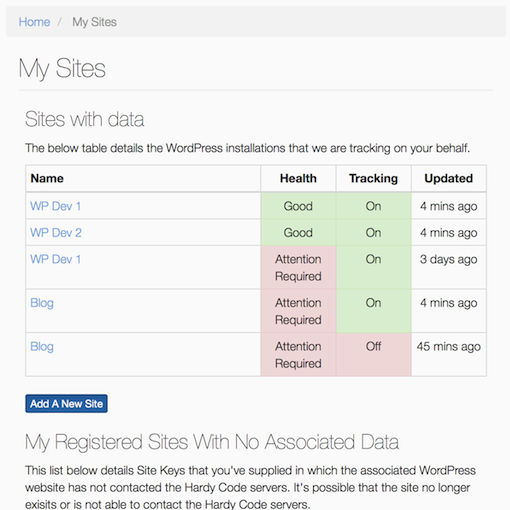The width and height of the screenshot is (510, 510).
Task: Click the My Sites page title
Action: click(62, 69)
